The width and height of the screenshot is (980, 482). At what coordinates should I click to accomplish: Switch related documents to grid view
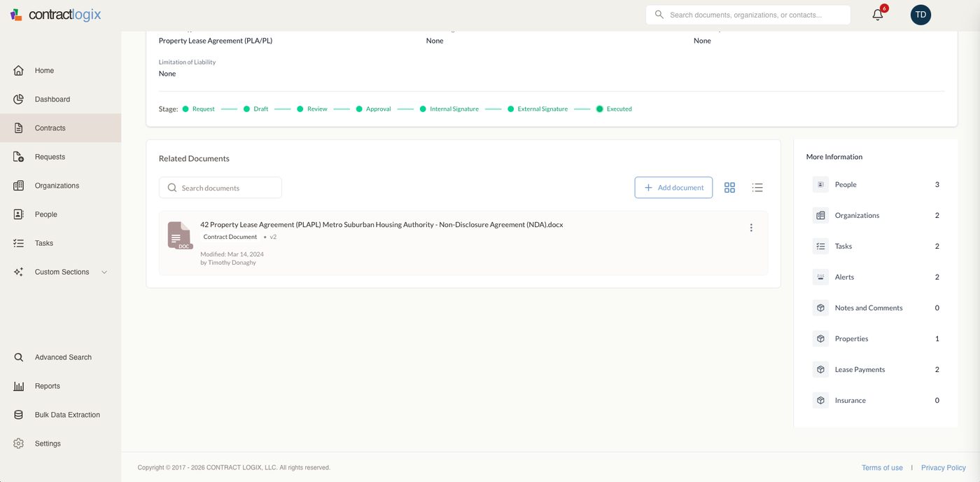point(729,188)
